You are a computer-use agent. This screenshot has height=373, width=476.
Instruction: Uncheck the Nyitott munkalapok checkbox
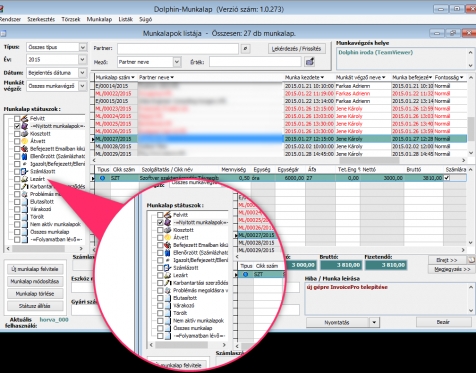[x=17, y=126]
